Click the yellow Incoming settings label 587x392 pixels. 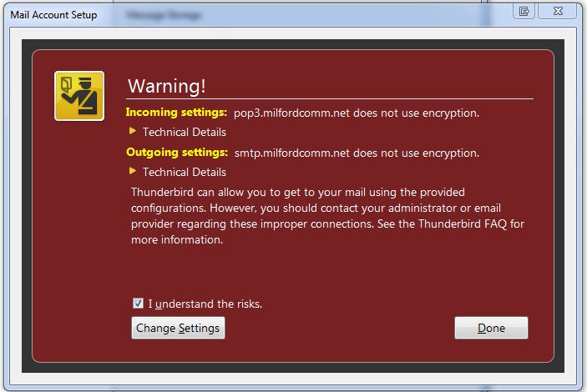176,113
